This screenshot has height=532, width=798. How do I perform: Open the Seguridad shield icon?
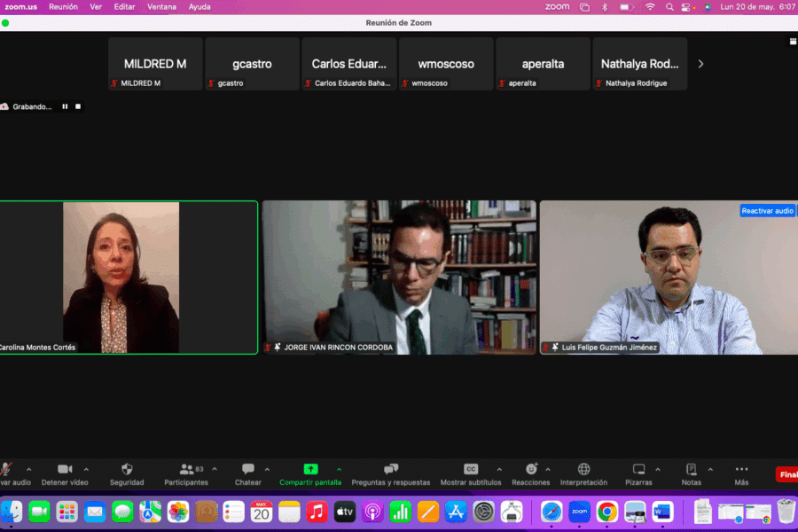click(x=127, y=470)
